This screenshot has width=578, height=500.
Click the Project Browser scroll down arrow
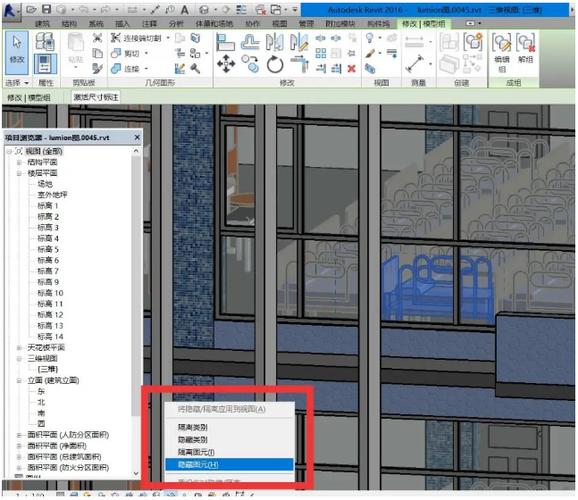(136, 473)
